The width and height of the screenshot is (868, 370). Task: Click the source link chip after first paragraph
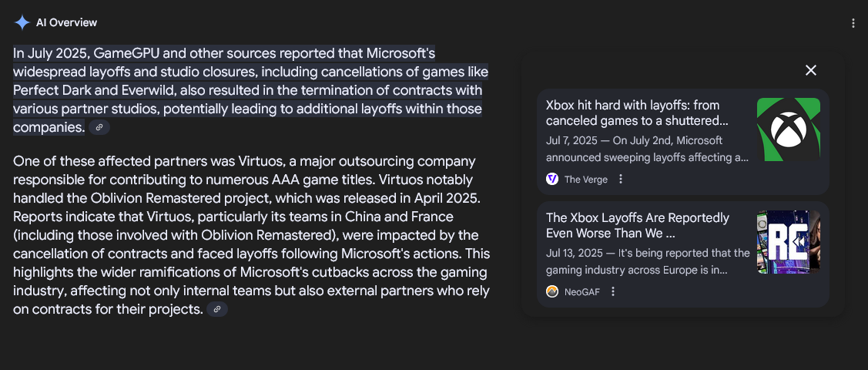tap(99, 127)
